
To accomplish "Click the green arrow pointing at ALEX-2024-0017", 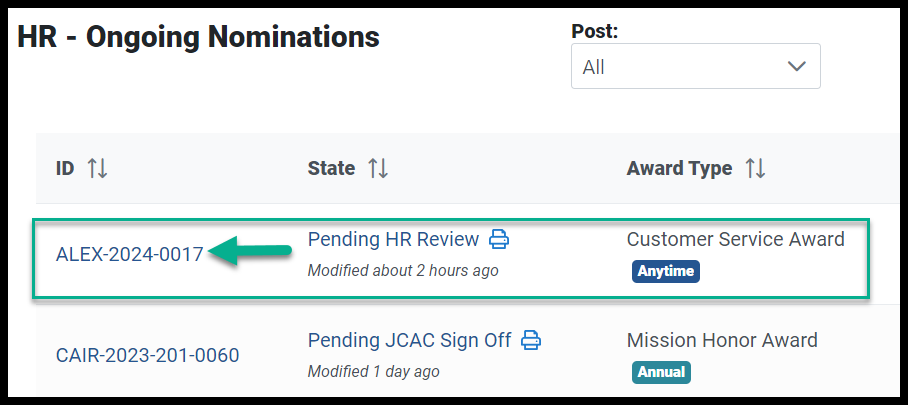I will point(250,251).
